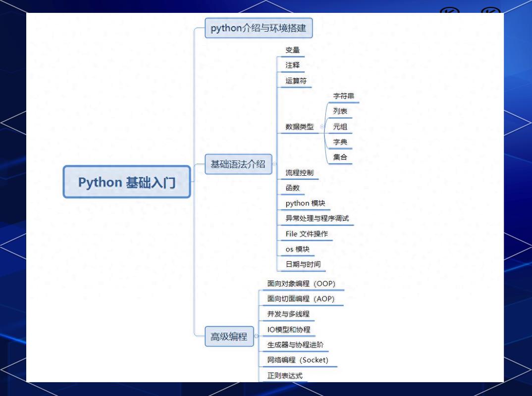This screenshot has width=532, height=396.
Task: Select the 并发与多线程 topic
Action: [x=288, y=314]
